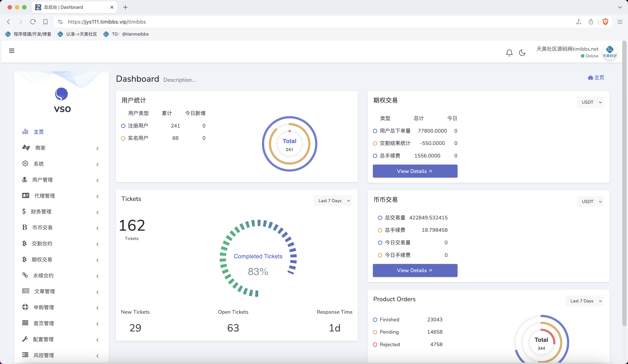Image resolution: width=628 pixels, height=364 pixels.
Task: Open the 期权交易 USDT currency dropdown
Action: coord(590,102)
